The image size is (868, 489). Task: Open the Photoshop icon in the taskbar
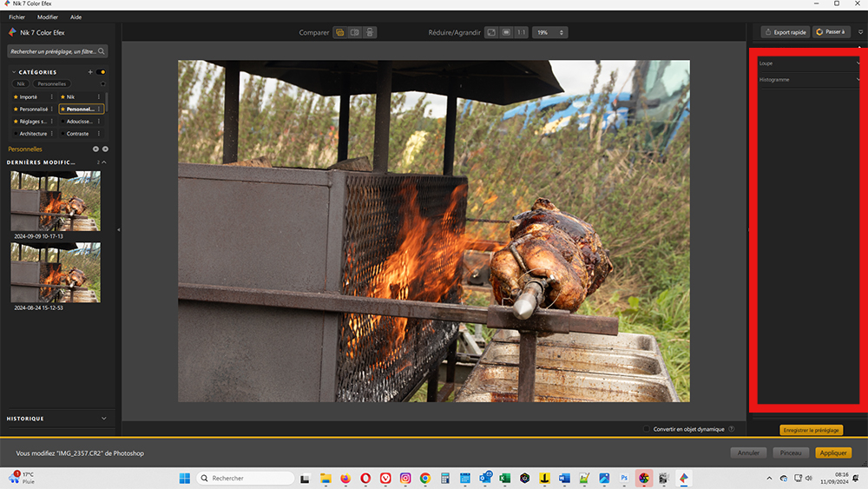coord(624,478)
